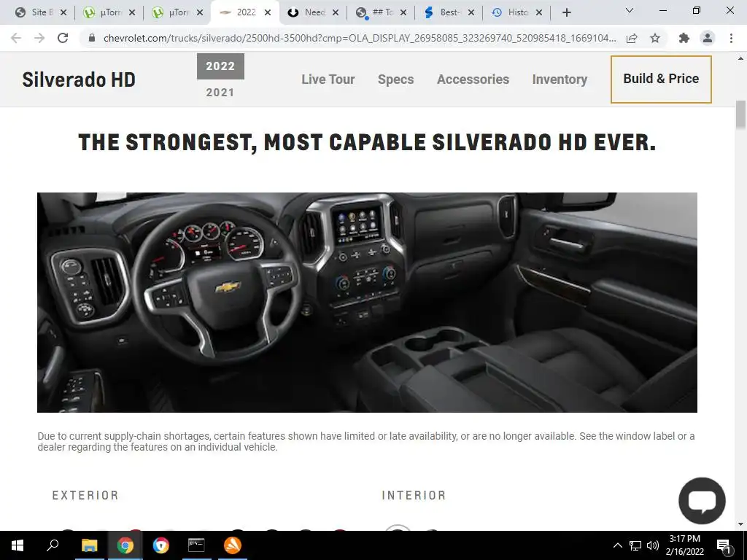Open the command prompt taskbar icon
This screenshot has height=560, width=747.
pyautogui.click(x=196, y=545)
